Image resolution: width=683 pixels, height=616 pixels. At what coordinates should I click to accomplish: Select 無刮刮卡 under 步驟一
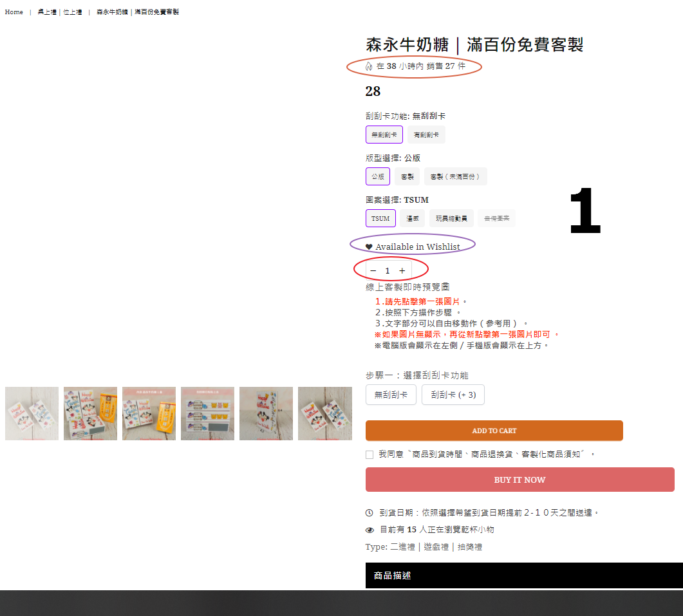391,395
